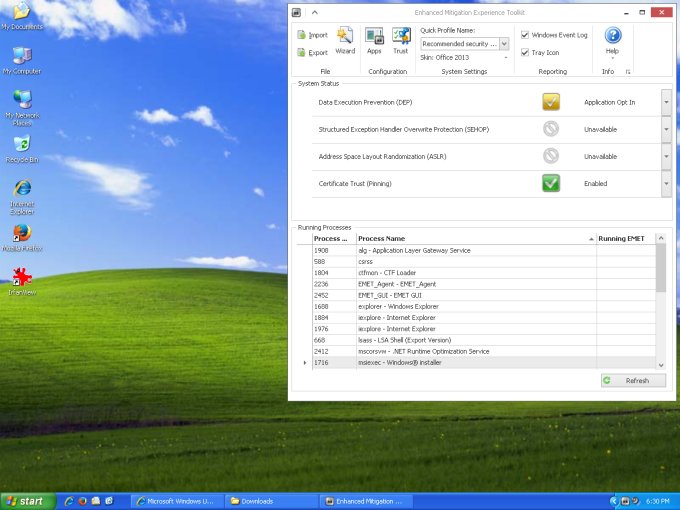This screenshot has height=510, width=680.
Task: Select iexplore row with process ID 1884
Action: (484, 317)
